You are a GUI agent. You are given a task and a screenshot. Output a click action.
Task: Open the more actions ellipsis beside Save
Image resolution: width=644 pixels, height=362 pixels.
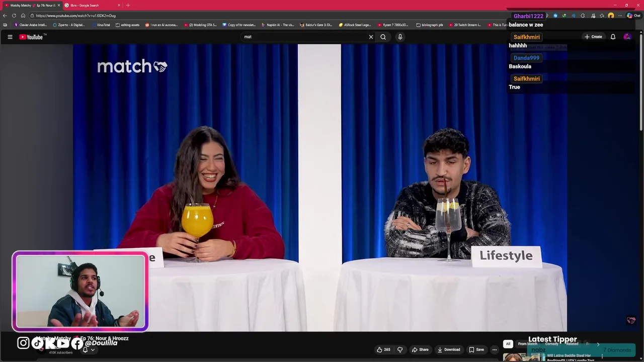(x=495, y=349)
